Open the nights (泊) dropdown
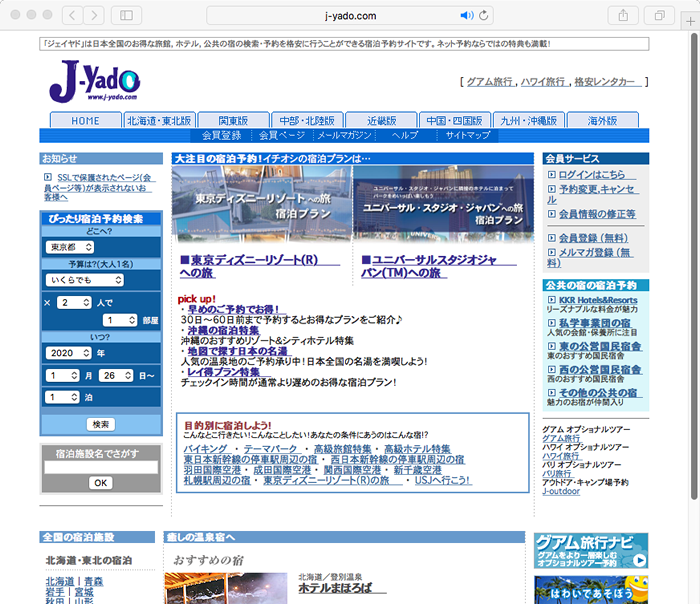 63,397
